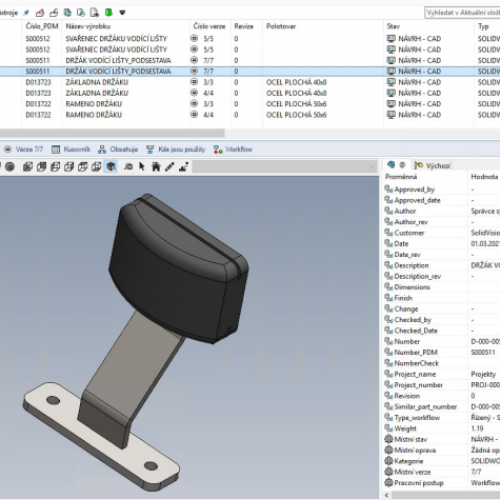The height and width of the screenshot is (500, 500).
Task: Click the version icon in the highlighted S000511 row
Action: pos(194,71)
